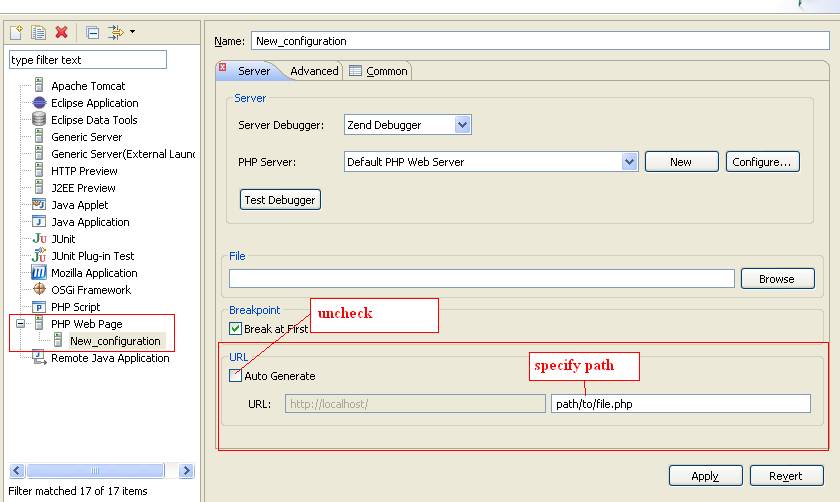
Task: Collapse the PHP Web Page node
Action: [x=20, y=324]
